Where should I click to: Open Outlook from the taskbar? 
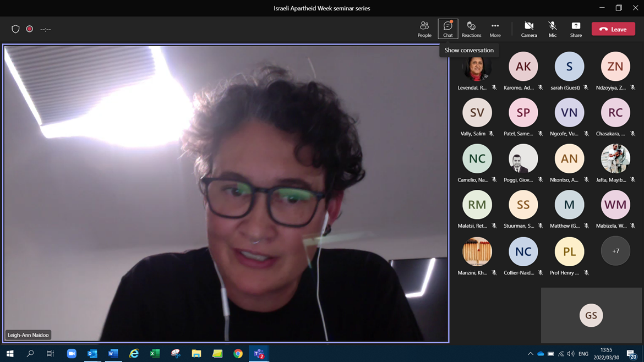[92, 353]
